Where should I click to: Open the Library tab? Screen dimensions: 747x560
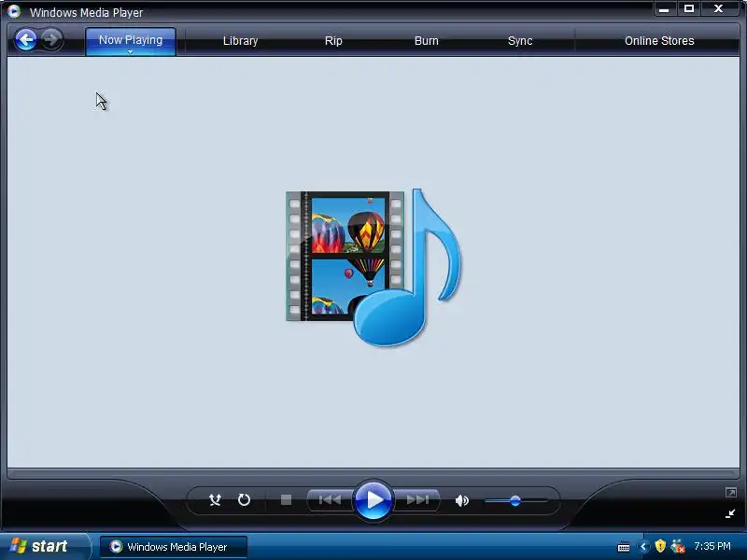click(241, 41)
